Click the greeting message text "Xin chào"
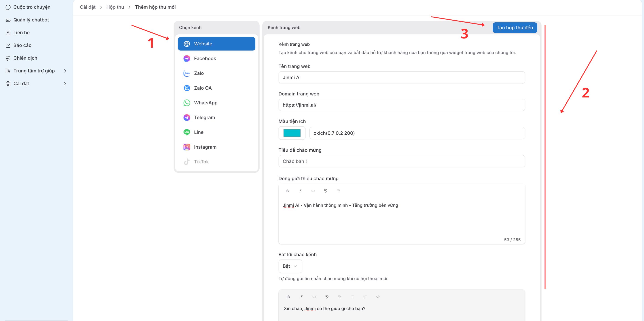This screenshot has width=644, height=321. click(293, 308)
